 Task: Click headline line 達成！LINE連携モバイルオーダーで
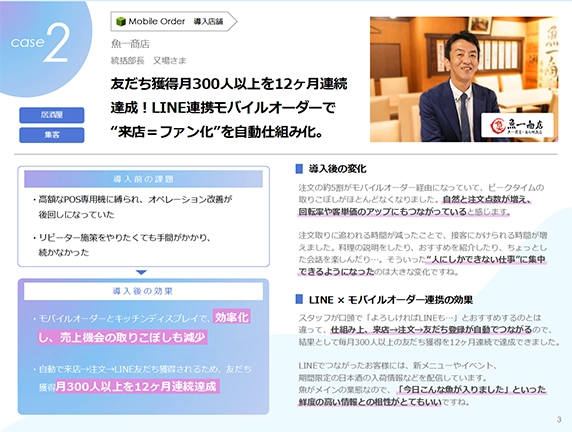(x=223, y=108)
